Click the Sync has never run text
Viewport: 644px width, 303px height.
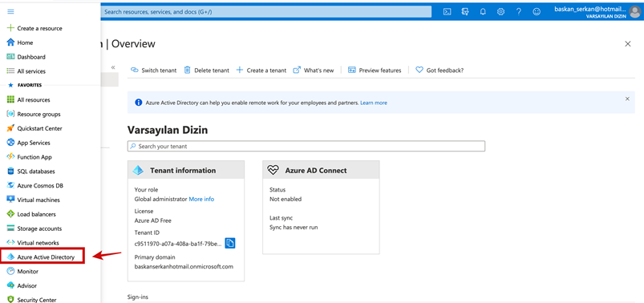[x=294, y=227]
